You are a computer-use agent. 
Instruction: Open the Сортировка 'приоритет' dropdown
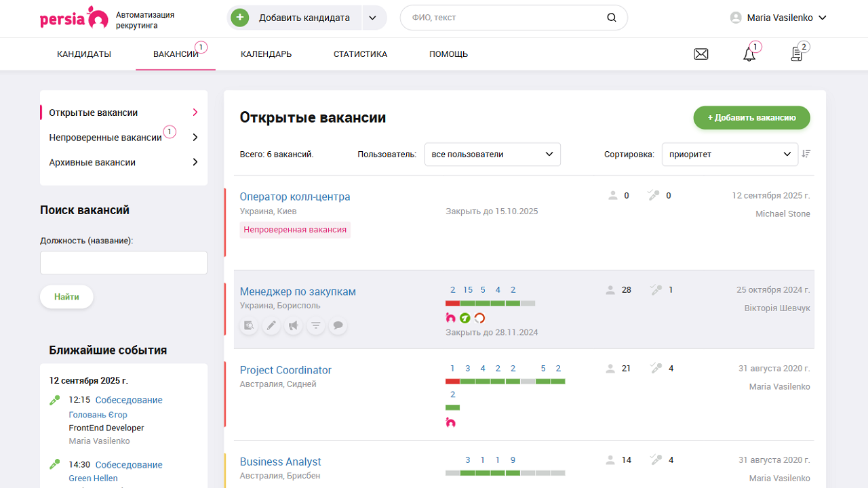point(730,155)
